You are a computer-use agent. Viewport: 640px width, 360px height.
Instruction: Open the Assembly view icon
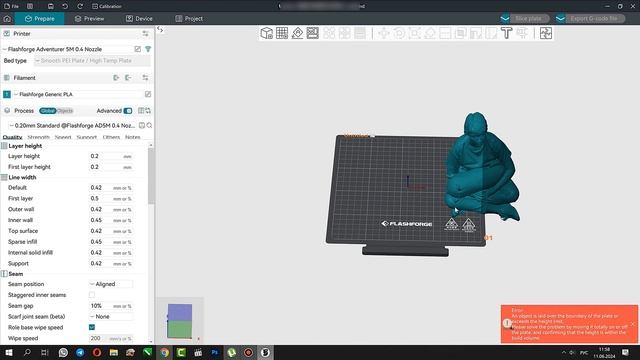point(546,33)
